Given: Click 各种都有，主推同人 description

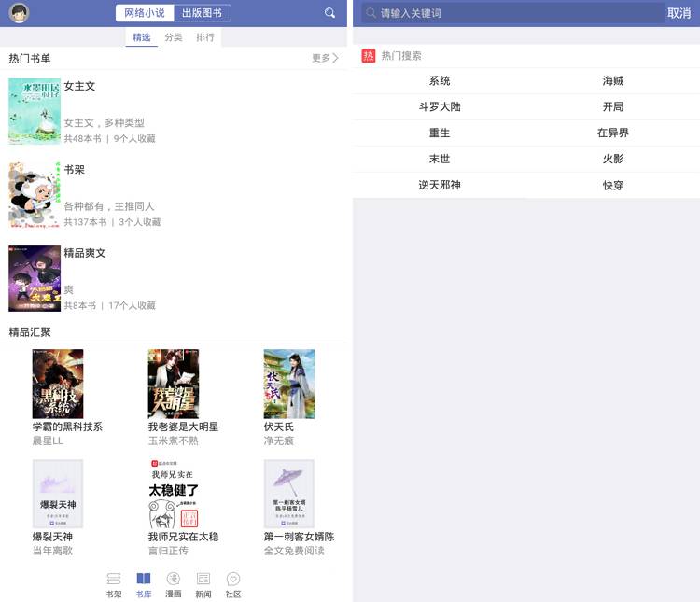Looking at the screenshot, I should point(109,206).
